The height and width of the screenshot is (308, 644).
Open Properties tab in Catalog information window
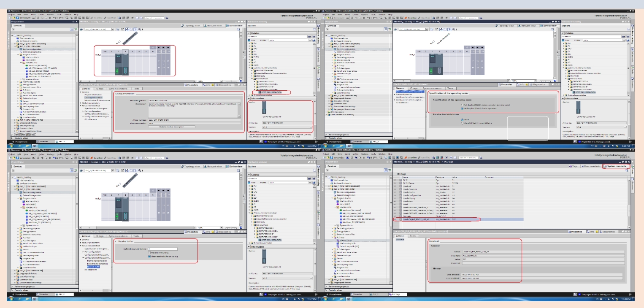(192, 84)
